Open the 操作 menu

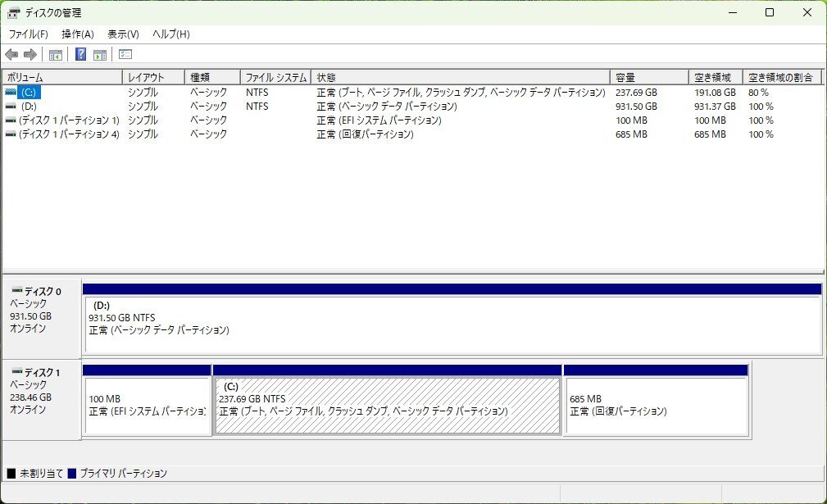click(x=76, y=34)
